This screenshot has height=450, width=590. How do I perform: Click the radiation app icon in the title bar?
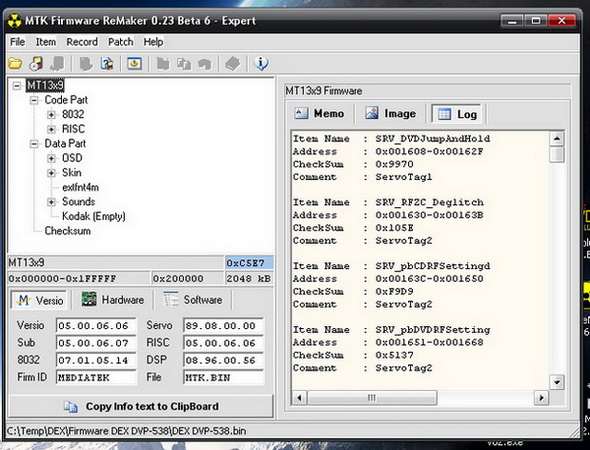point(14,21)
